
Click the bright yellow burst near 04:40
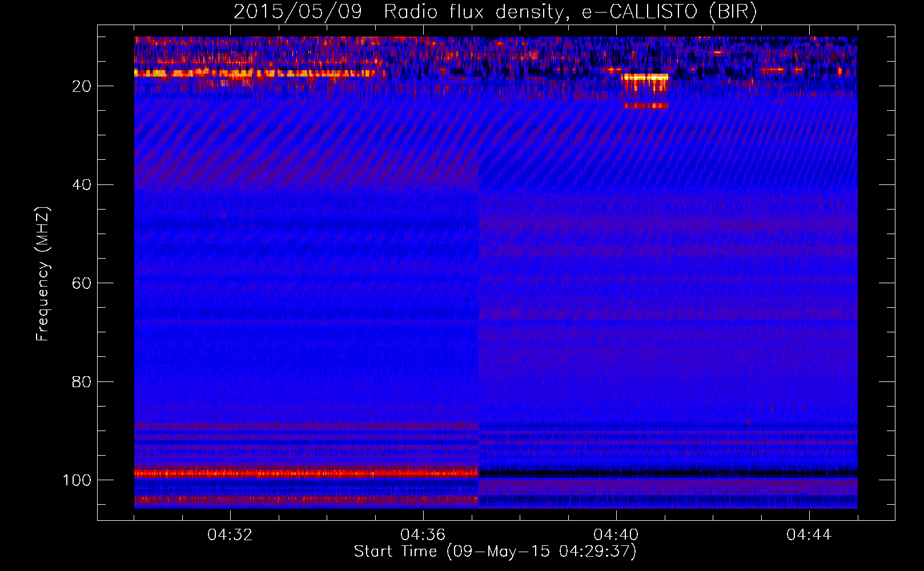(x=645, y=77)
